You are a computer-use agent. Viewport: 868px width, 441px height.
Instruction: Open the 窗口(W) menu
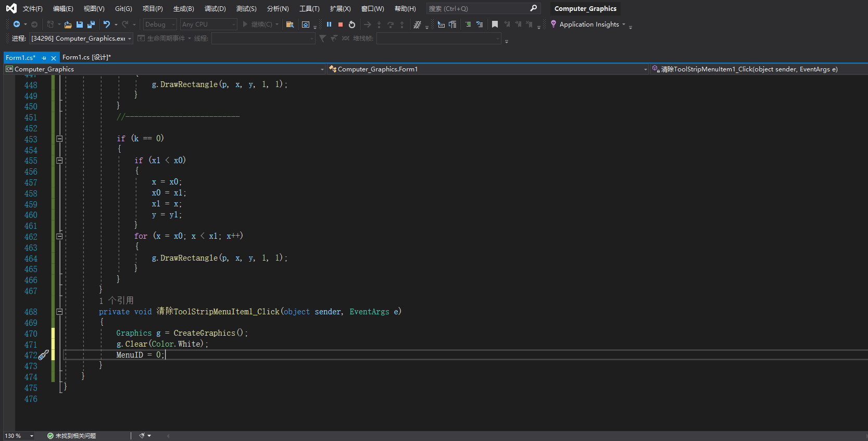[372, 9]
